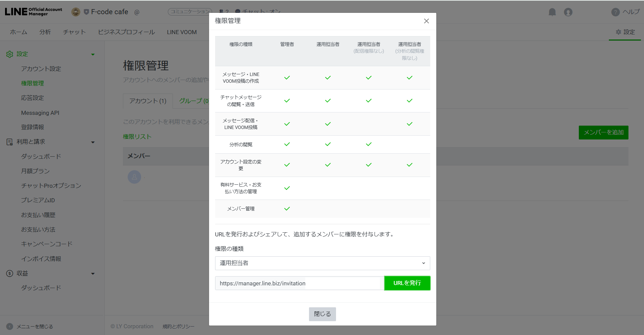
Task: Click the F-code cafe account avatar
Action: [x=76, y=12]
